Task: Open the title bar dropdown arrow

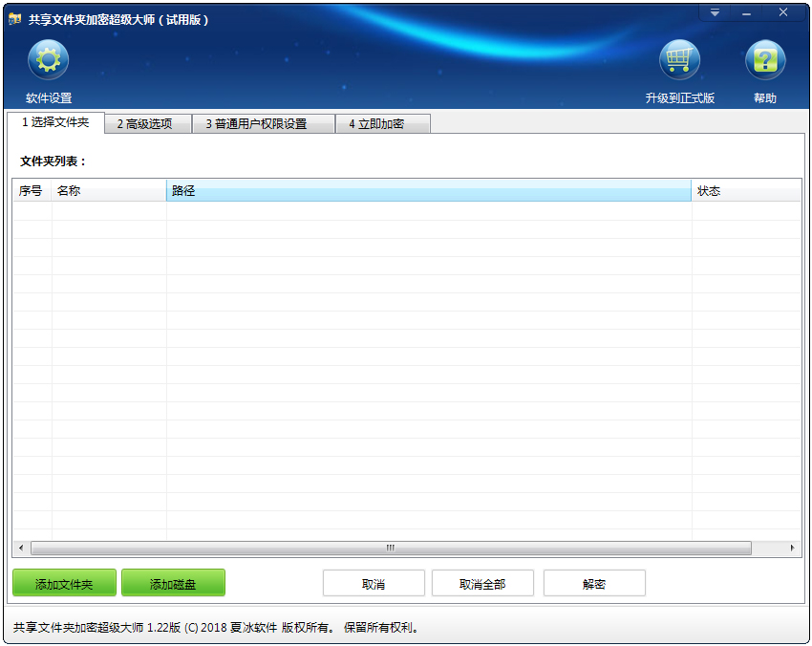Action: point(715,12)
